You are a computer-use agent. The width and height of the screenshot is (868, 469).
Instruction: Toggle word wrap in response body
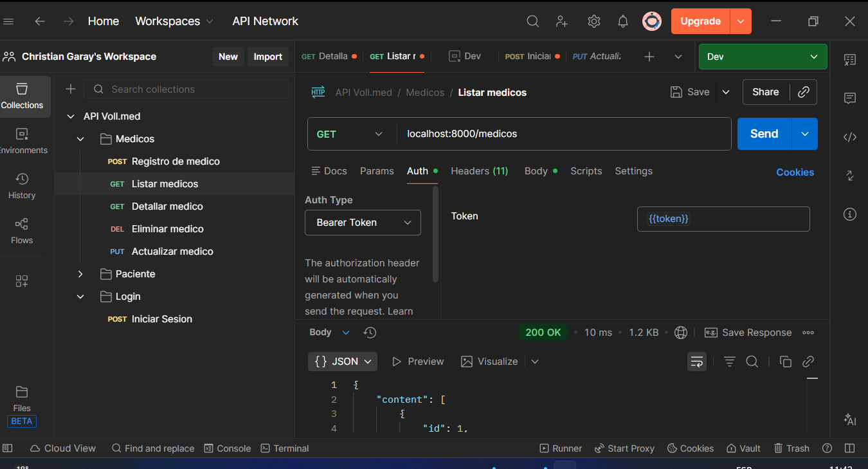point(697,362)
